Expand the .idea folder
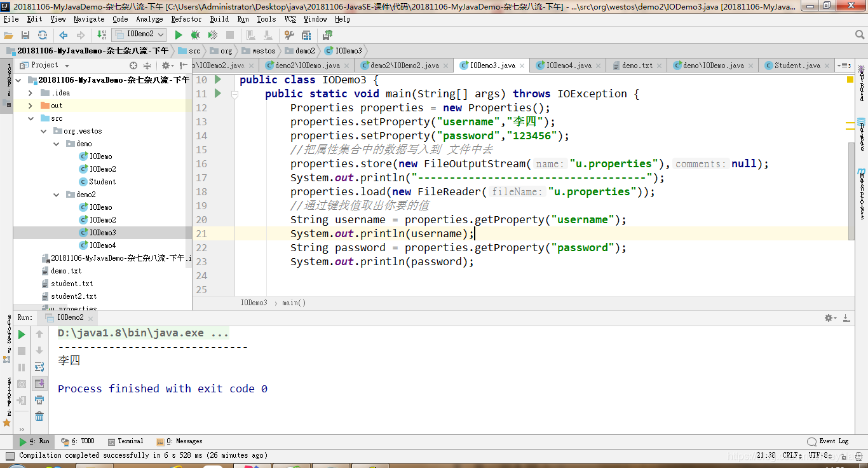868x468 pixels. point(31,93)
